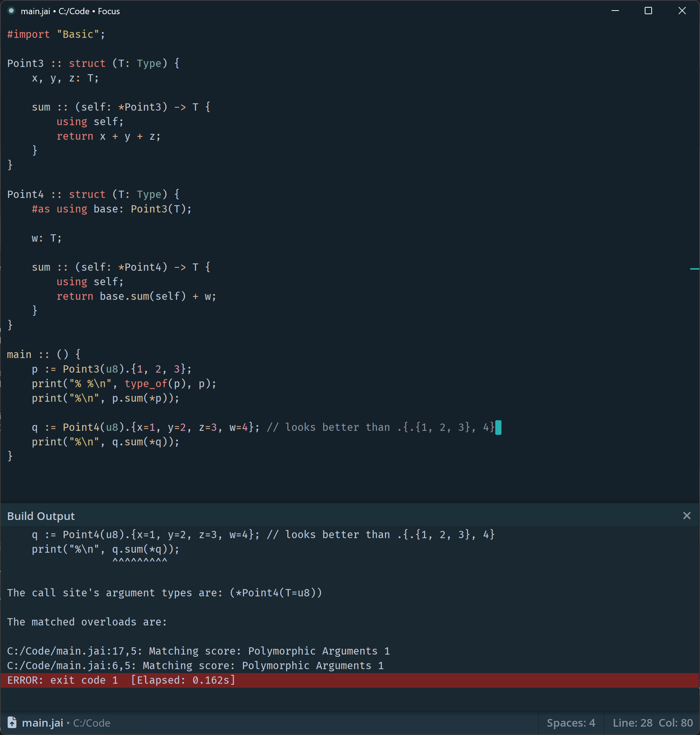Close the Build Output panel
700x735 pixels.
click(x=686, y=516)
